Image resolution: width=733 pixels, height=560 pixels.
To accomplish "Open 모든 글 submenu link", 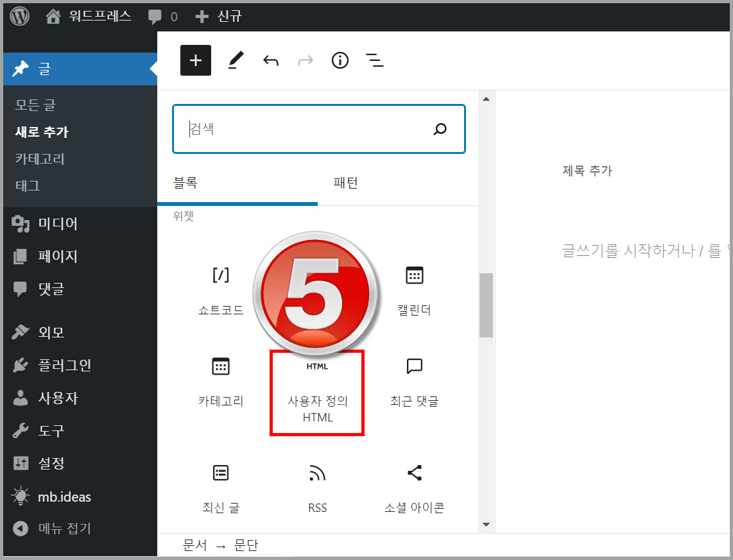I will tap(35, 105).
